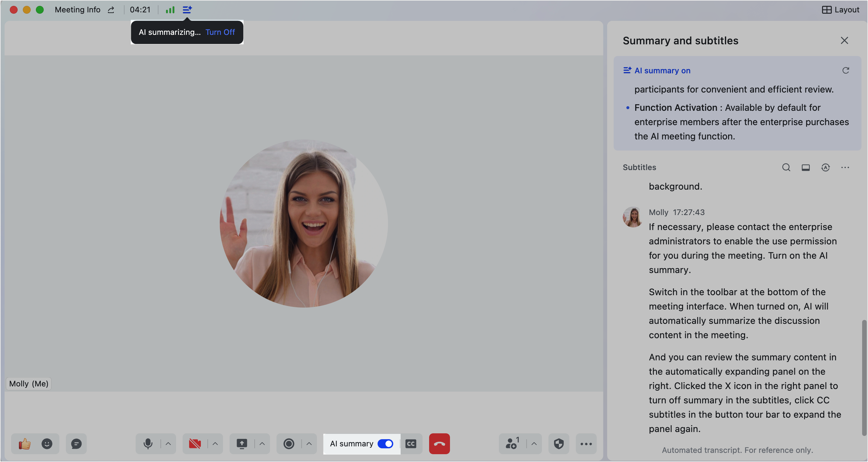Open the security shield options
The height and width of the screenshot is (462, 868).
point(559,444)
